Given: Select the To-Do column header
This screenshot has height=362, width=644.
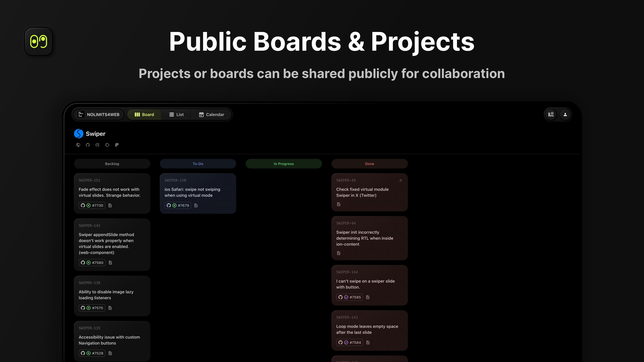Looking at the screenshot, I should [x=198, y=164].
